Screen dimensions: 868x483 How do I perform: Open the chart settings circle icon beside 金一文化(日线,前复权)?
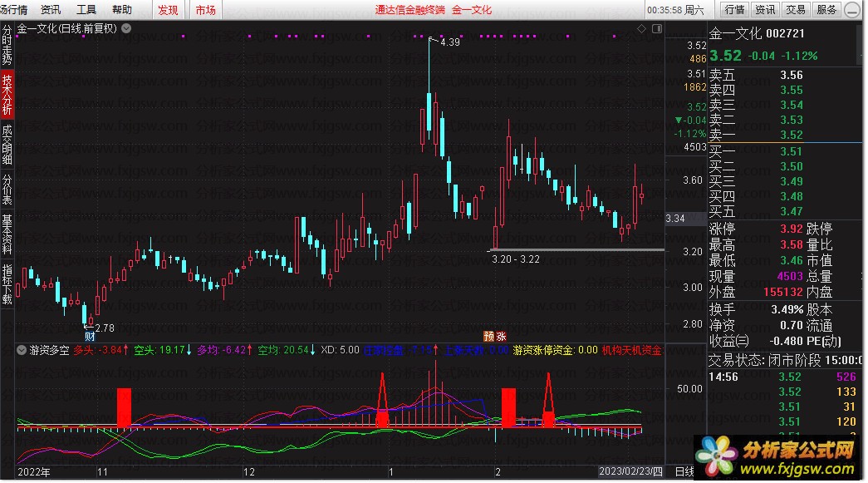[x=126, y=28]
